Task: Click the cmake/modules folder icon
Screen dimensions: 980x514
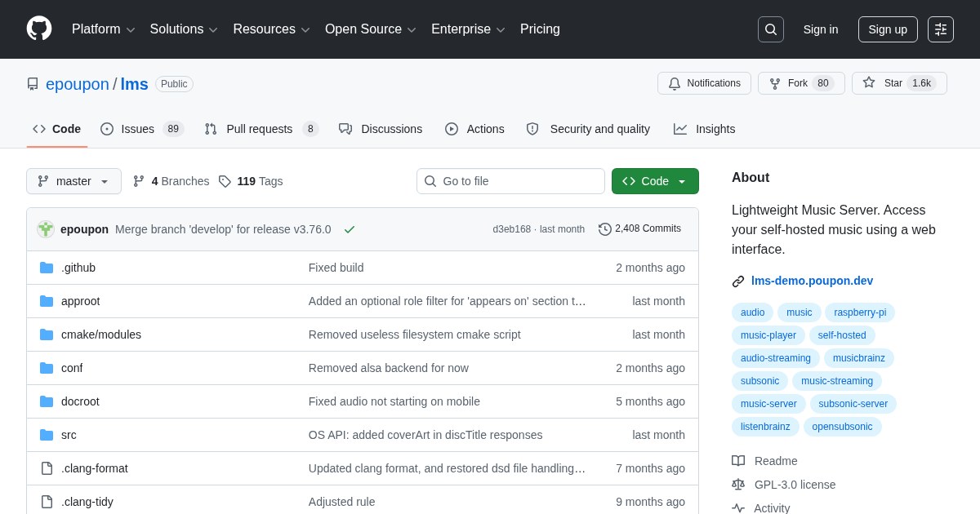Action: point(47,335)
